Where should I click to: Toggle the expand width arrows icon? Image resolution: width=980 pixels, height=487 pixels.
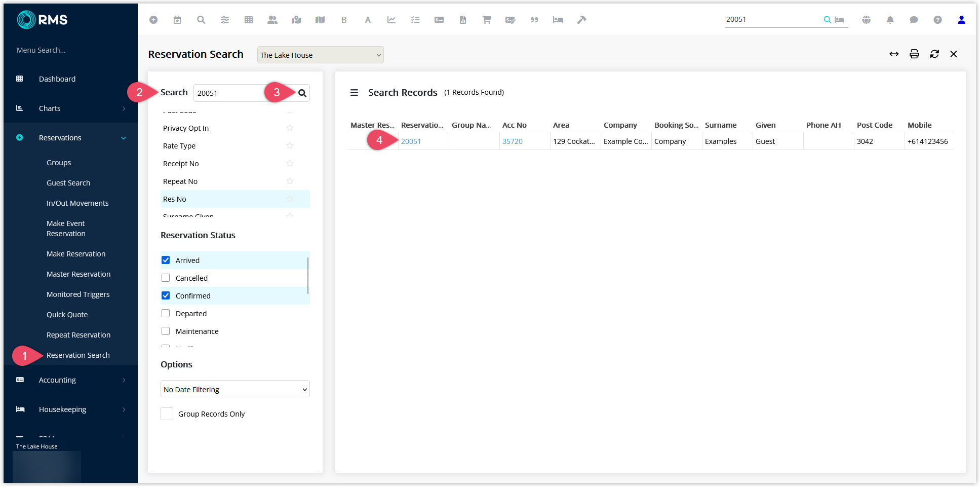click(x=894, y=54)
